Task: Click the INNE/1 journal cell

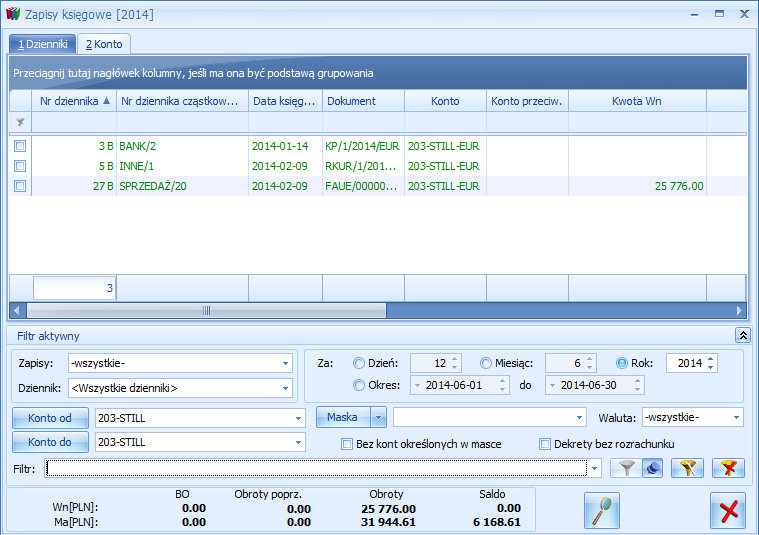Action: (x=182, y=166)
